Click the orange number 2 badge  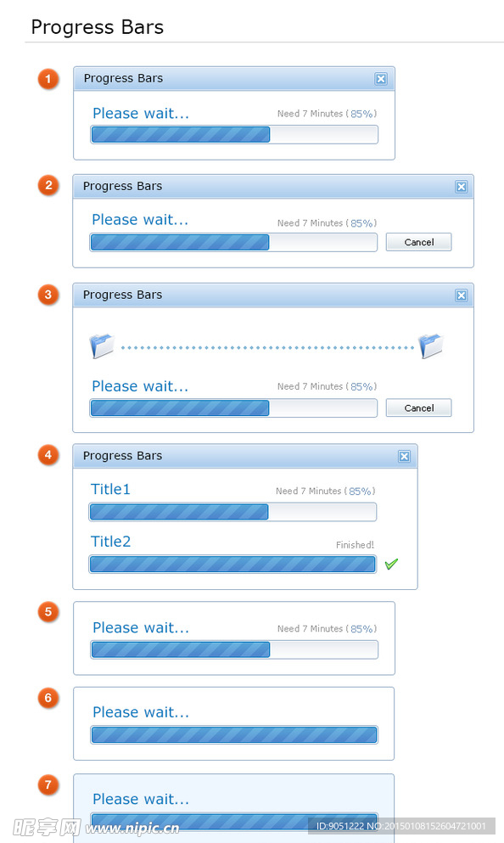(48, 185)
